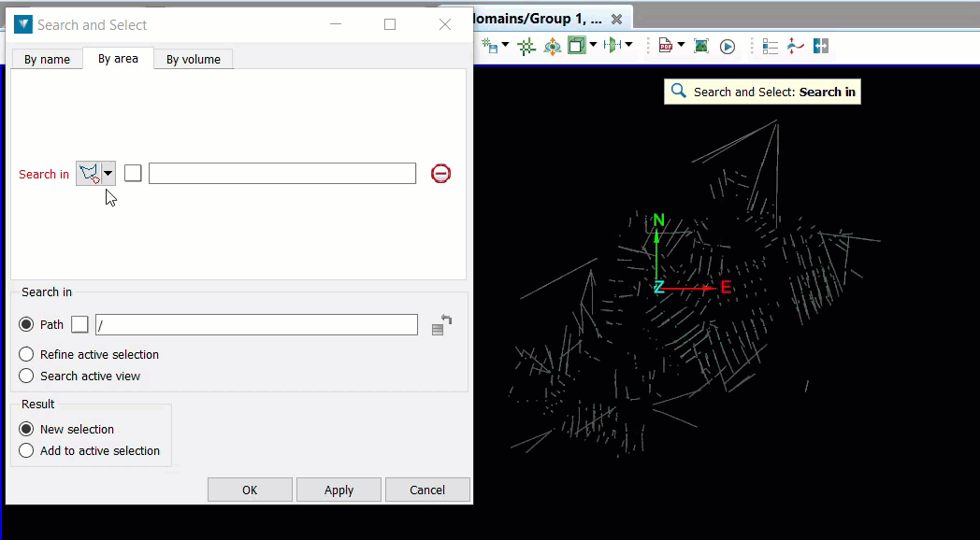
Task: Click the red E axis label
Action: tap(726, 287)
